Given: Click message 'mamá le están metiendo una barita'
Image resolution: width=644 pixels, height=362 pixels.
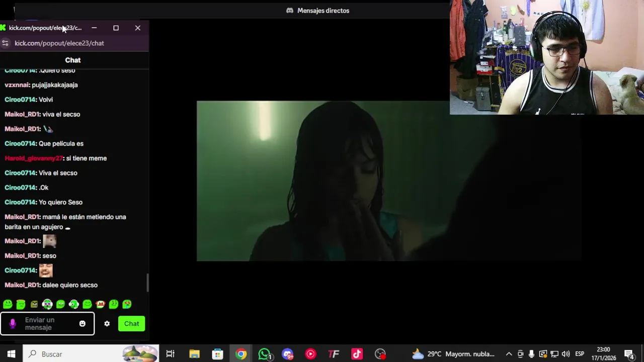Looking at the screenshot, I should pyautogui.click(x=65, y=222).
